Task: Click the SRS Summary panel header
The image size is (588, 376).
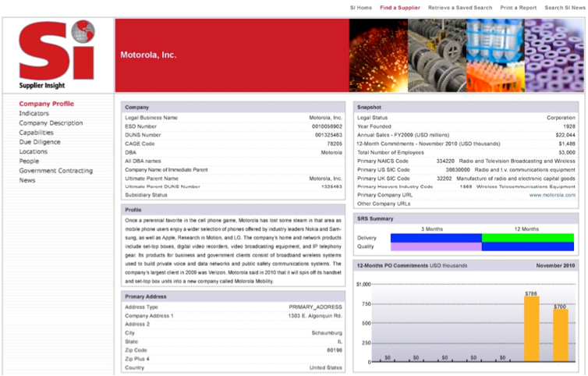Action: click(x=466, y=218)
